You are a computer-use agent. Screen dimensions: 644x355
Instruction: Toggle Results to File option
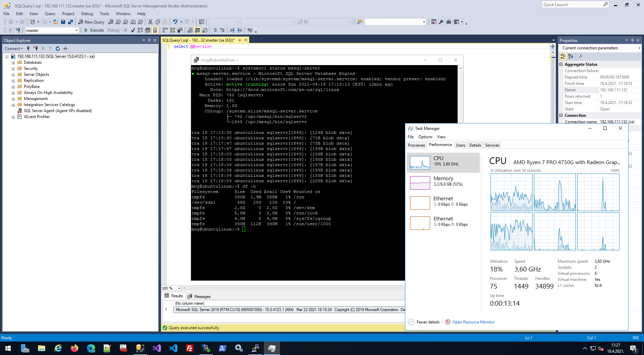[205, 30]
